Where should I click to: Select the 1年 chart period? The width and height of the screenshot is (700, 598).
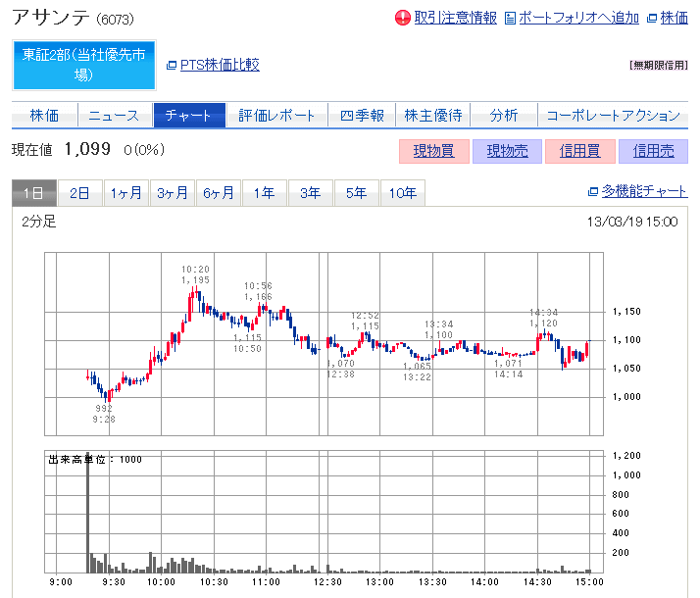click(x=264, y=193)
